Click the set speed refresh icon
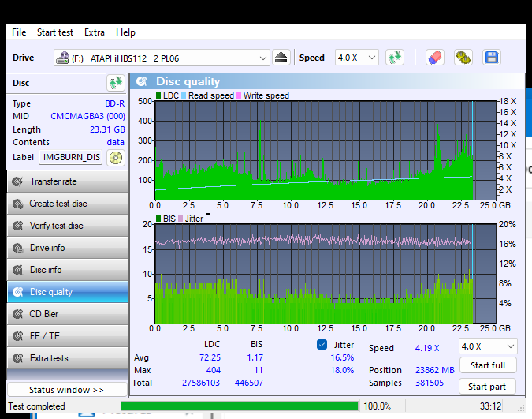 (x=395, y=58)
